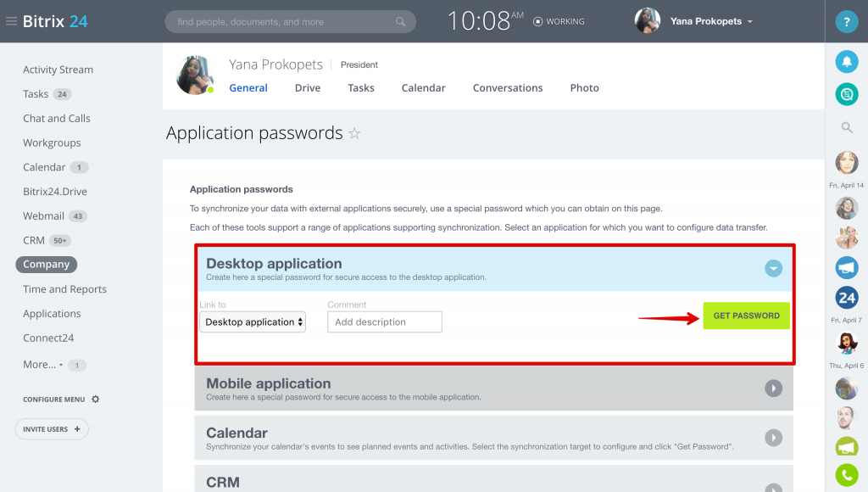Open the green chat messenger icon
The height and width of the screenshot is (492, 868).
[847, 94]
